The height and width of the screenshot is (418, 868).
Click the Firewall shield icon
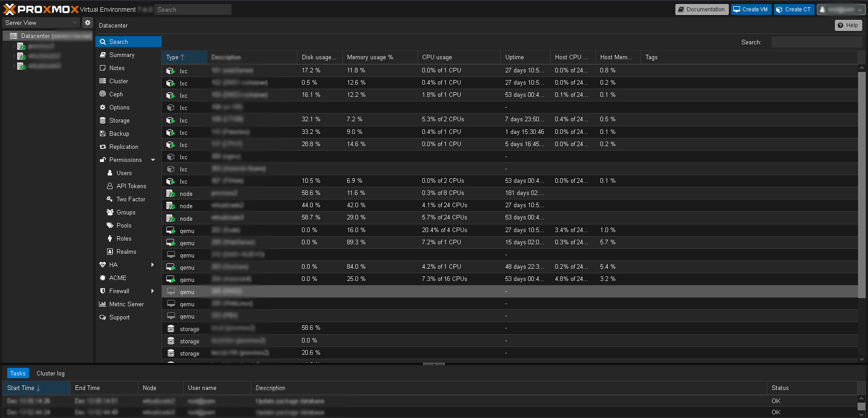coord(103,291)
